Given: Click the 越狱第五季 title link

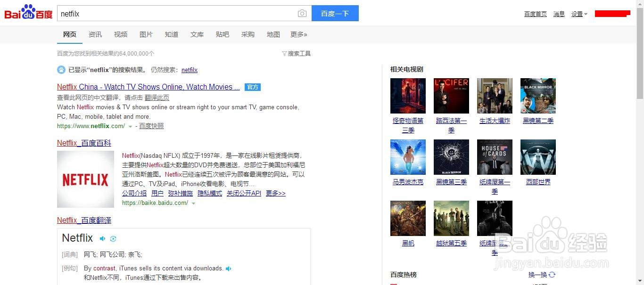Looking at the screenshot, I should tap(451, 243).
